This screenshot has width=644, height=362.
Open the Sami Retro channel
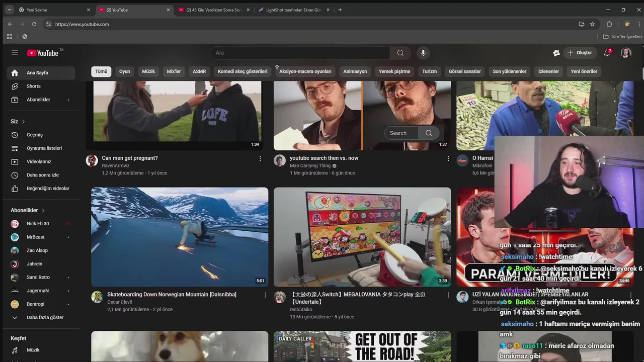tap(41, 277)
